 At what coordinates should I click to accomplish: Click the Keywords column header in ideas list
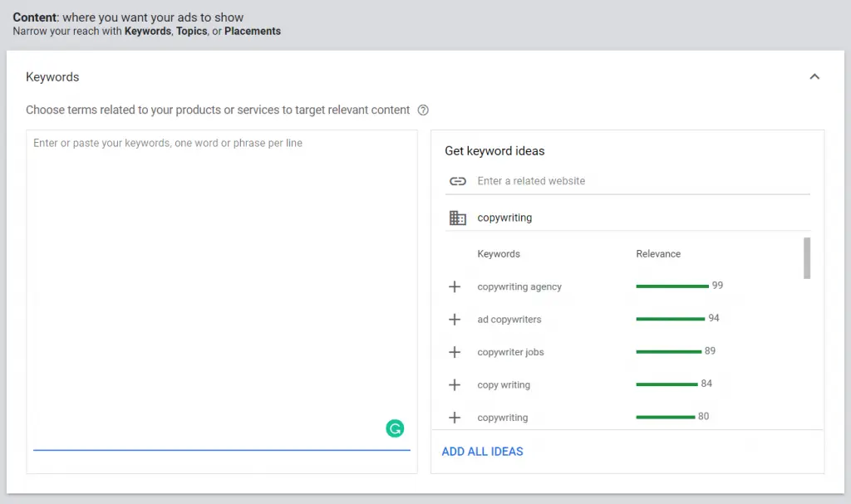pyautogui.click(x=499, y=254)
